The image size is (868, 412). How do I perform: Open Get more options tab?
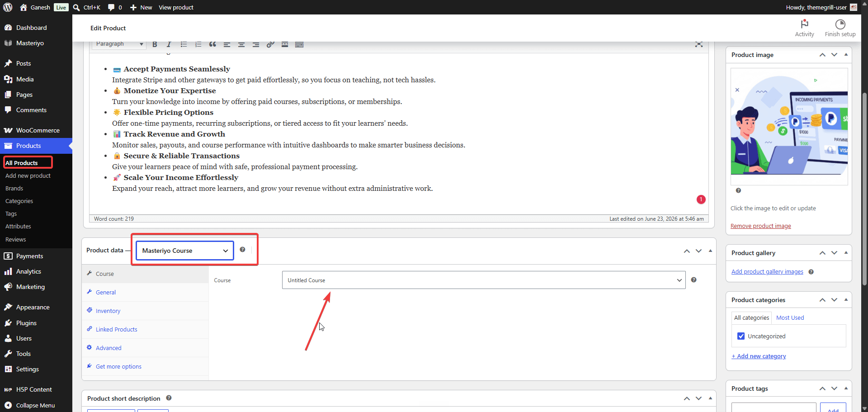point(145,366)
